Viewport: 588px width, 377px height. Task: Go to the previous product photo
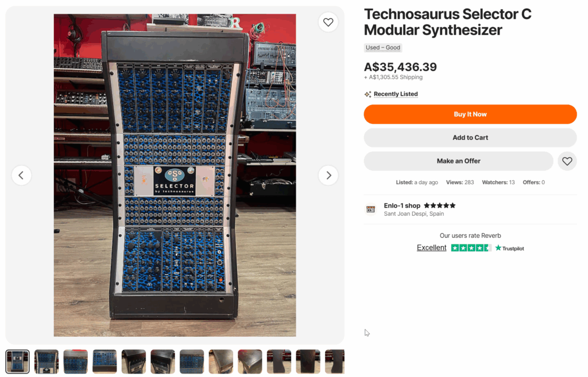pos(21,176)
